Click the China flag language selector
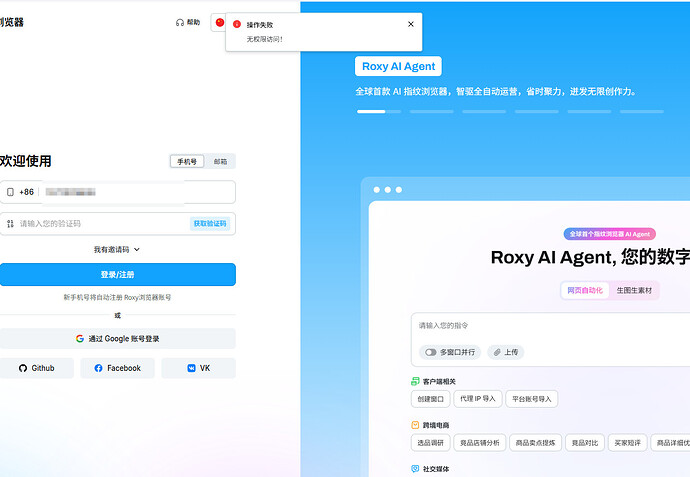This screenshot has width=690, height=477. point(220,22)
